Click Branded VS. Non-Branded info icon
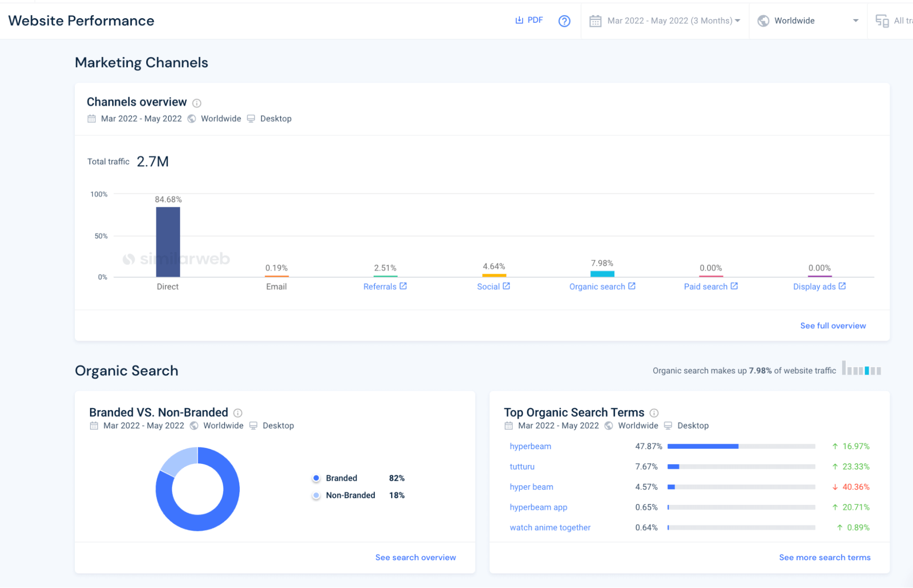The width and height of the screenshot is (913, 588). pyautogui.click(x=238, y=413)
